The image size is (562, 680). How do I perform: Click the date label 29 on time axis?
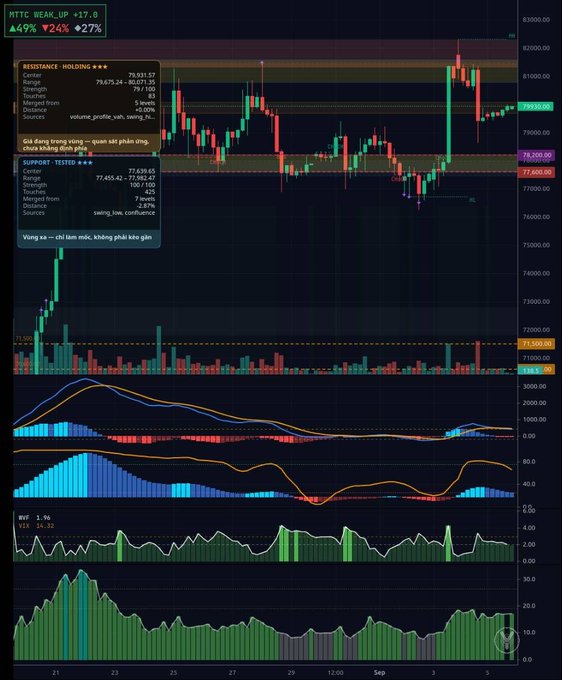tap(291, 673)
